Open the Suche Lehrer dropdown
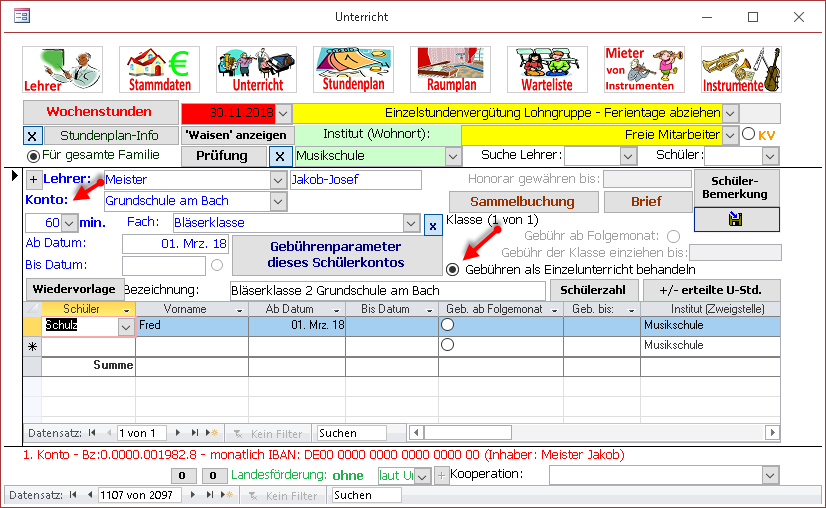Image resolution: width=826 pixels, height=508 pixels. [628, 156]
